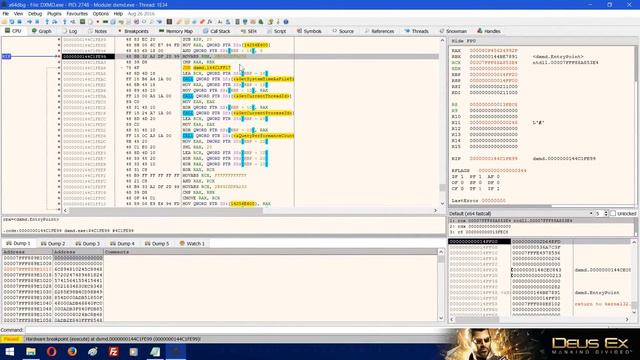The image size is (640, 360).
Task: Switch to the SEH tab
Action: pos(249,31)
